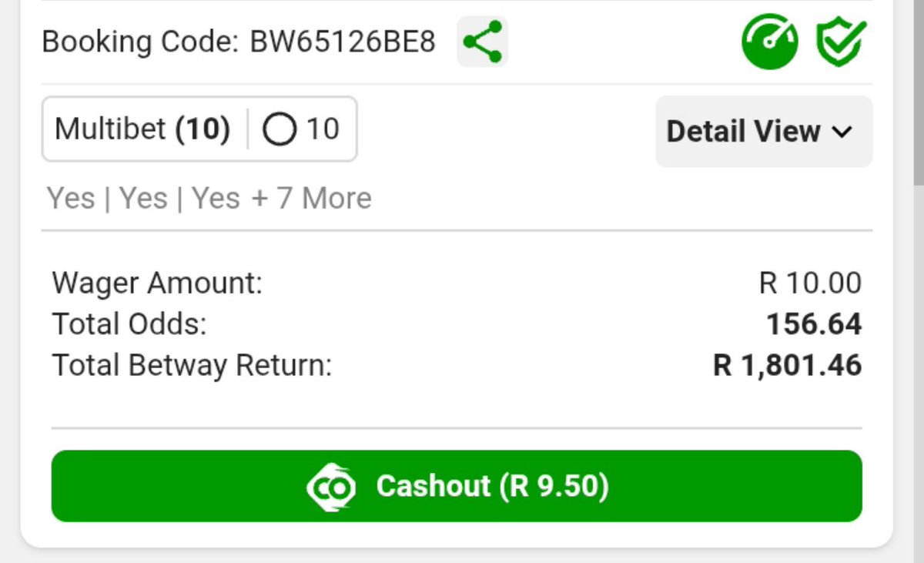The width and height of the screenshot is (924, 563).
Task: Click the R 1,801.46 return value
Action: [788, 365]
